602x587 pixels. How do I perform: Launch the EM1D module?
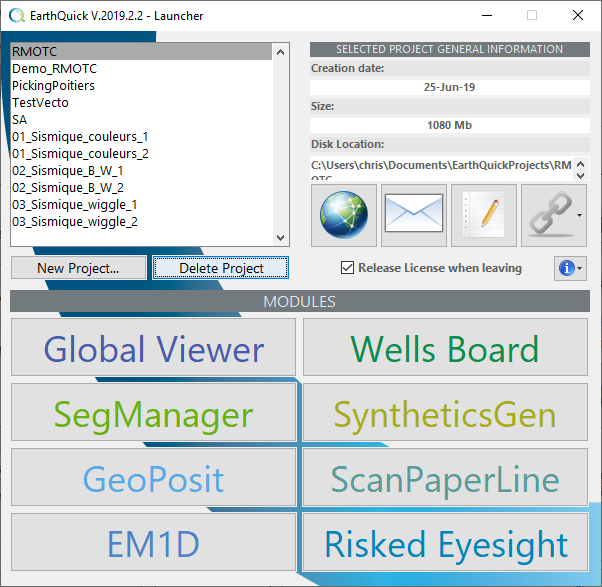[x=153, y=542]
